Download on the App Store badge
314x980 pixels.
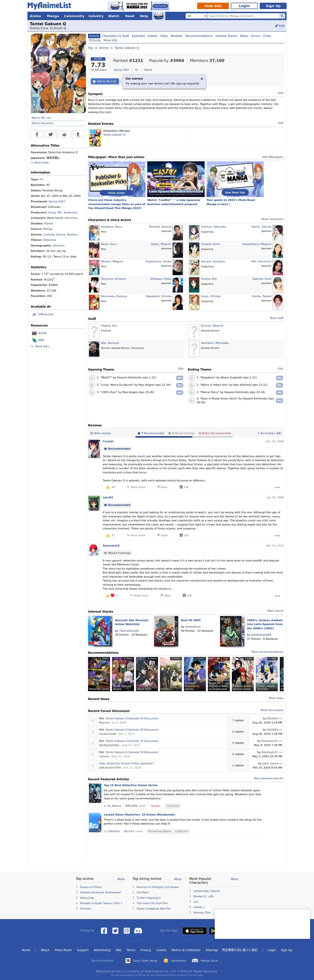(x=195, y=931)
